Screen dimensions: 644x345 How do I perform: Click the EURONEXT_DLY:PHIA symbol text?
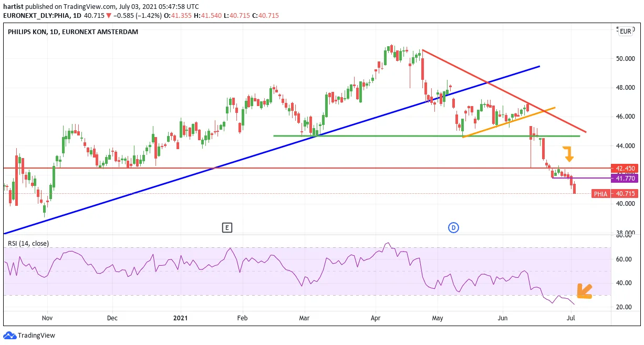click(x=35, y=16)
